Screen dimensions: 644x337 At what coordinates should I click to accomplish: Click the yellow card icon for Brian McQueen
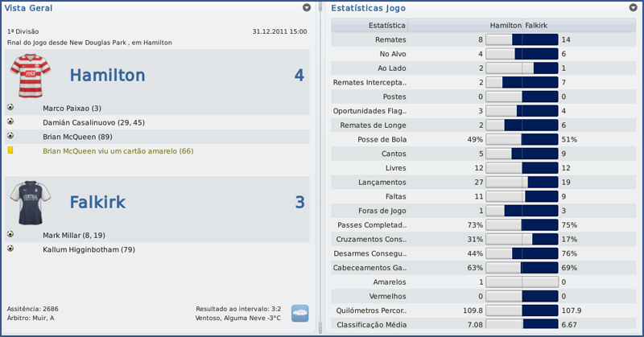10,150
